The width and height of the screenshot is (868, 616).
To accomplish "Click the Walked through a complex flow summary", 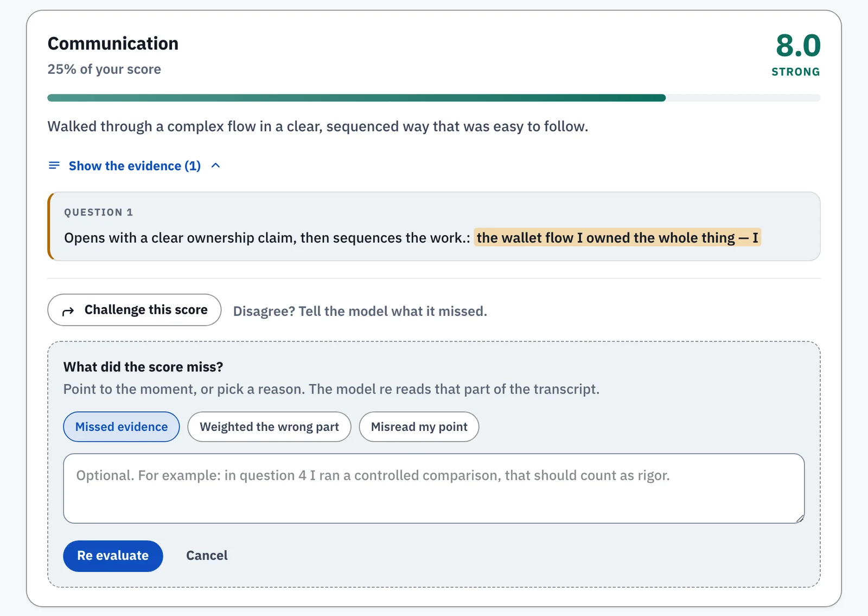I will [x=318, y=126].
